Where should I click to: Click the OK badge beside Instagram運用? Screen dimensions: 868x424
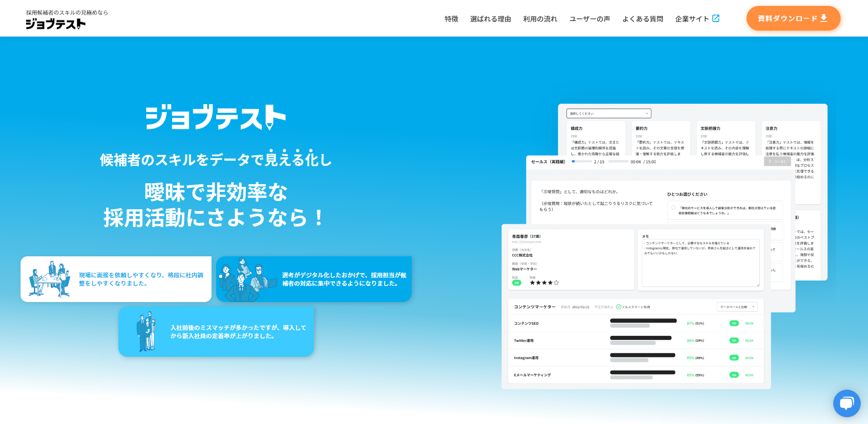click(x=733, y=357)
